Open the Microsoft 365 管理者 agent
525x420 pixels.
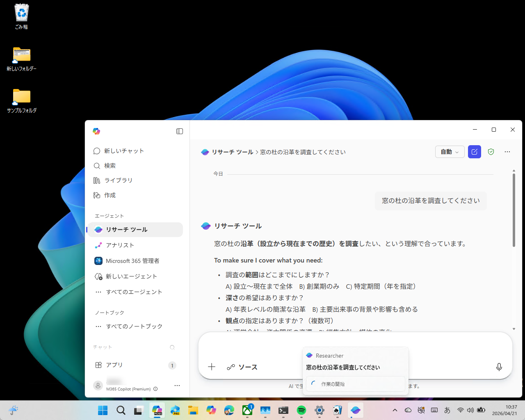pos(132,261)
